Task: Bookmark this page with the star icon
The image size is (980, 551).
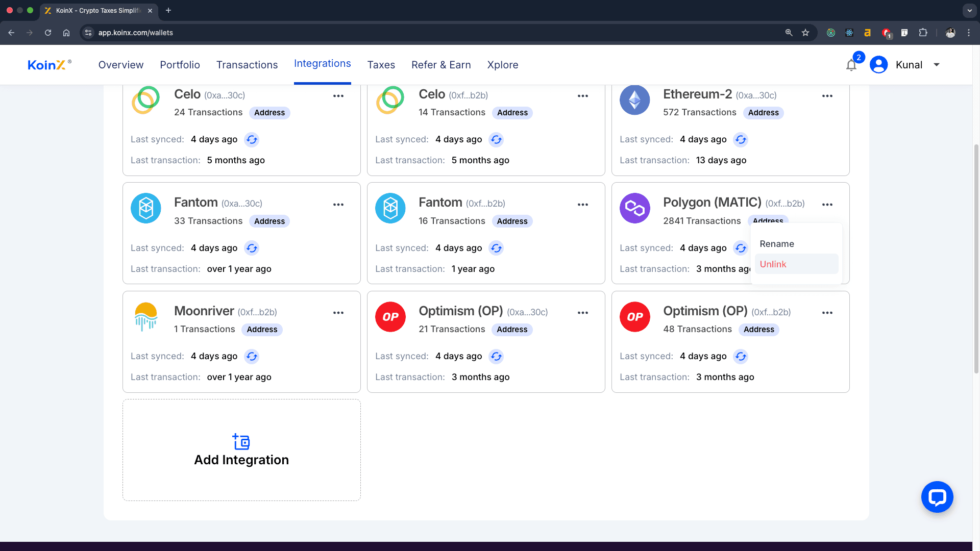Action: click(x=805, y=33)
